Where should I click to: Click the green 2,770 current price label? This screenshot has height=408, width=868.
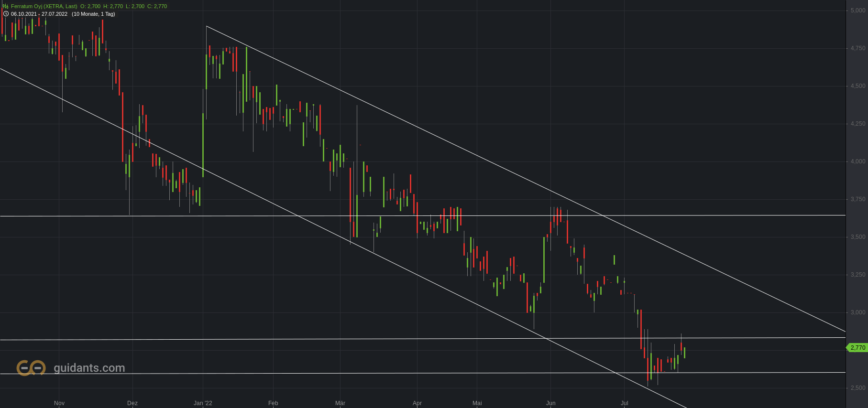coord(857,348)
